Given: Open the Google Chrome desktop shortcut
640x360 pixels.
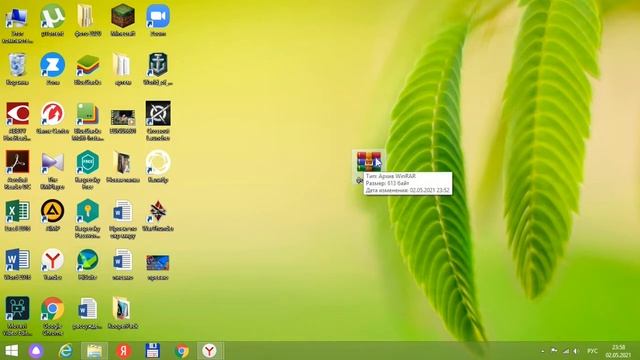Looking at the screenshot, I should pos(52,309).
